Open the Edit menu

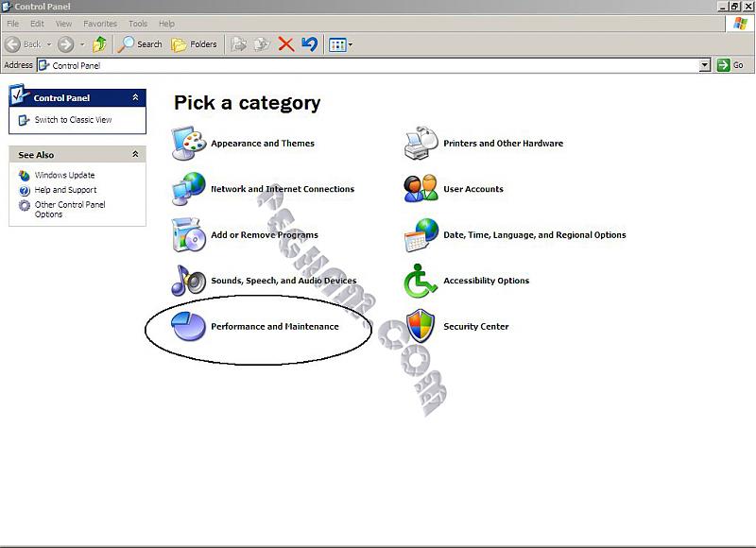coord(37,24)
